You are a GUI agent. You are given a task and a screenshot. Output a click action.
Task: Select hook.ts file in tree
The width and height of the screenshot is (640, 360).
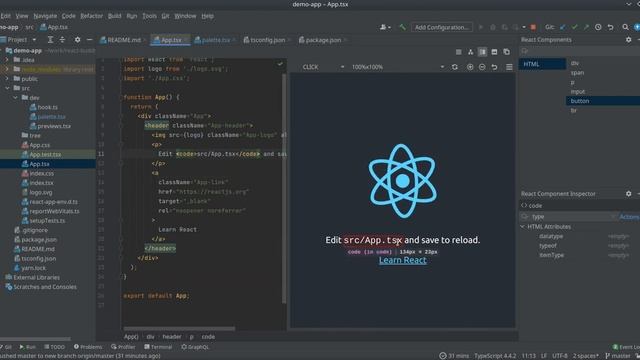tap(44, 107)
